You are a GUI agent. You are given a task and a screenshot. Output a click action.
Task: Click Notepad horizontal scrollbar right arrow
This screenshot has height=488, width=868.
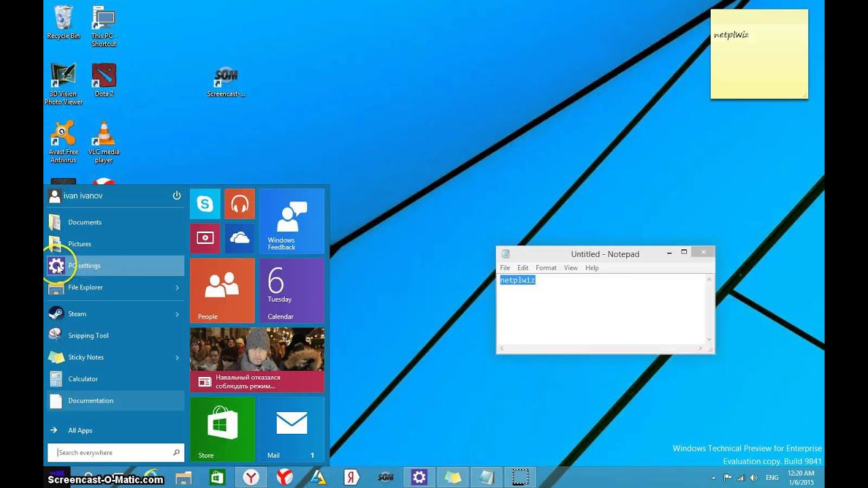[701, 348]
